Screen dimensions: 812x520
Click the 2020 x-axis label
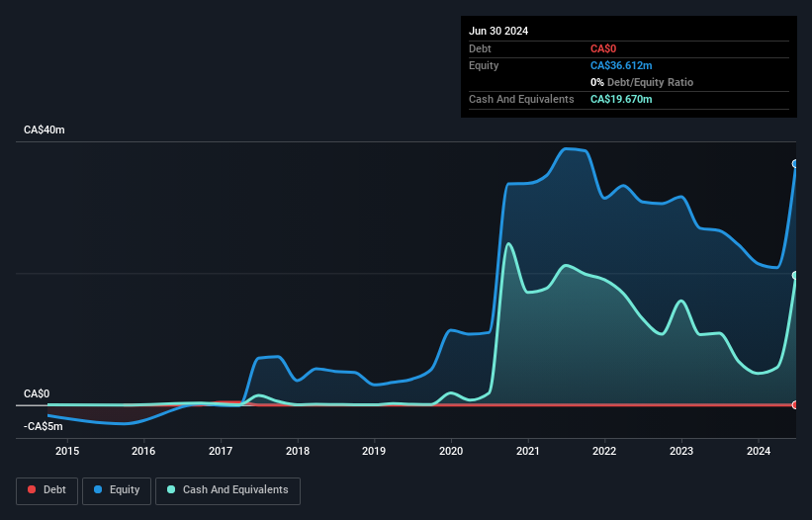coord(451,451)
